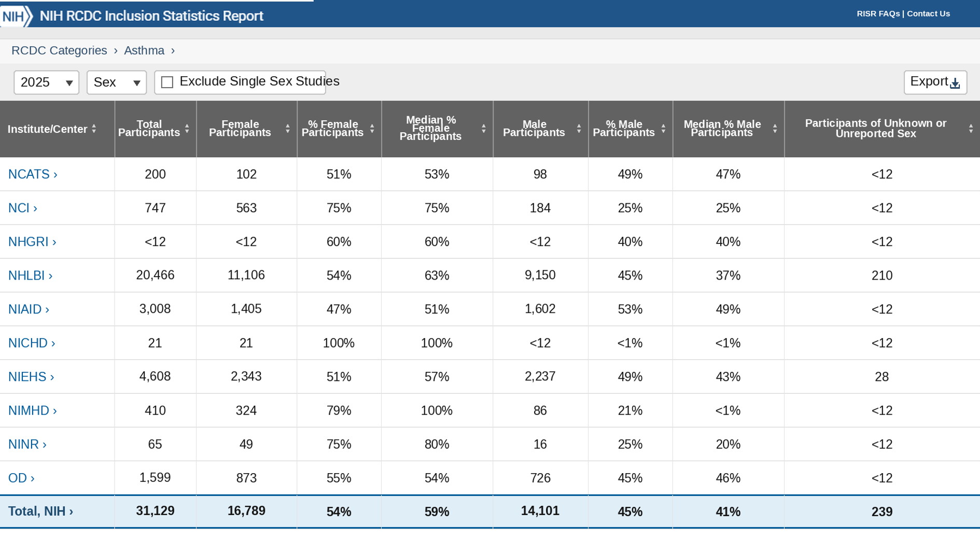The width and height of the screenshot is (980, 539).
Task: Open NCI institute details
Action: pyautogui.click(x=22, y=208)
